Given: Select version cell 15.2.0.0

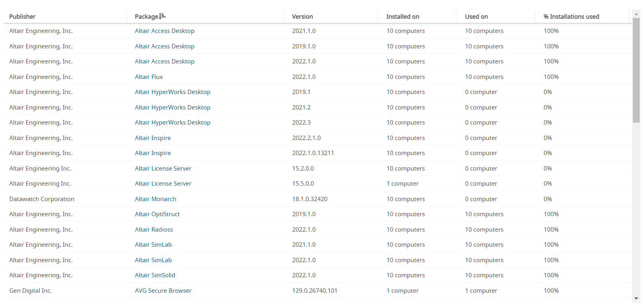Looking at the screenshot, I should [x=303, y=169].
